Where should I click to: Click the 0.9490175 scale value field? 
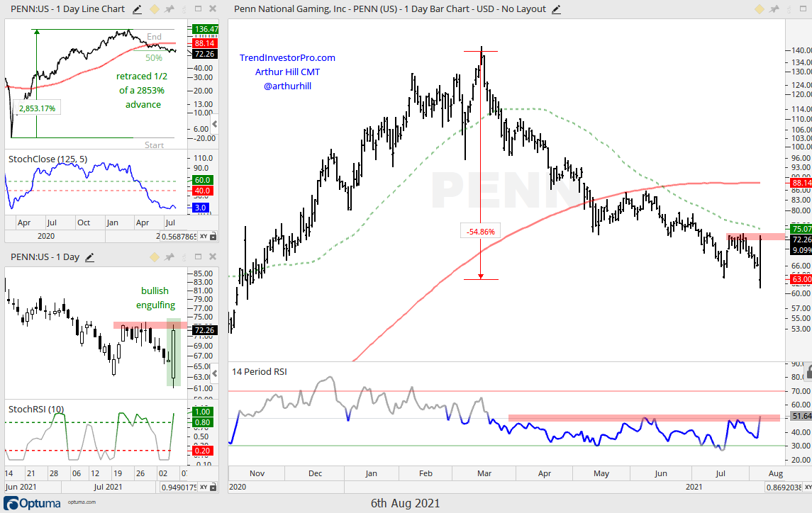[x=178, y=487]
